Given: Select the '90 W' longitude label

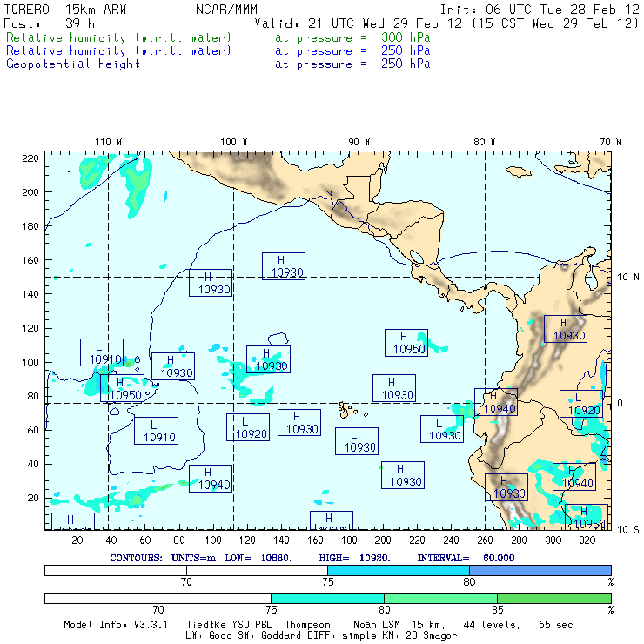Looking at the screenshot, I should pos(359,142).
